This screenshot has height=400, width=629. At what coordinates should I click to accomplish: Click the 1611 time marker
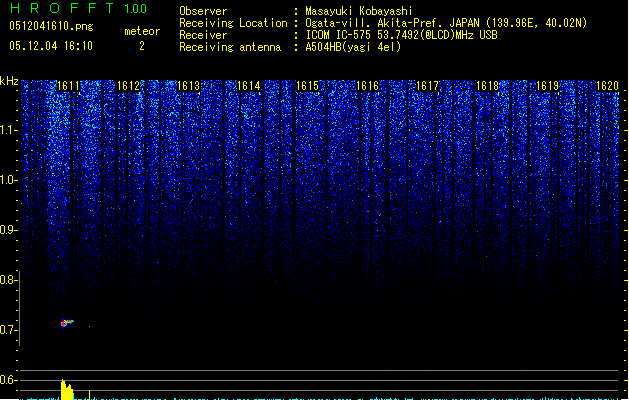click(x=69, y=86)
